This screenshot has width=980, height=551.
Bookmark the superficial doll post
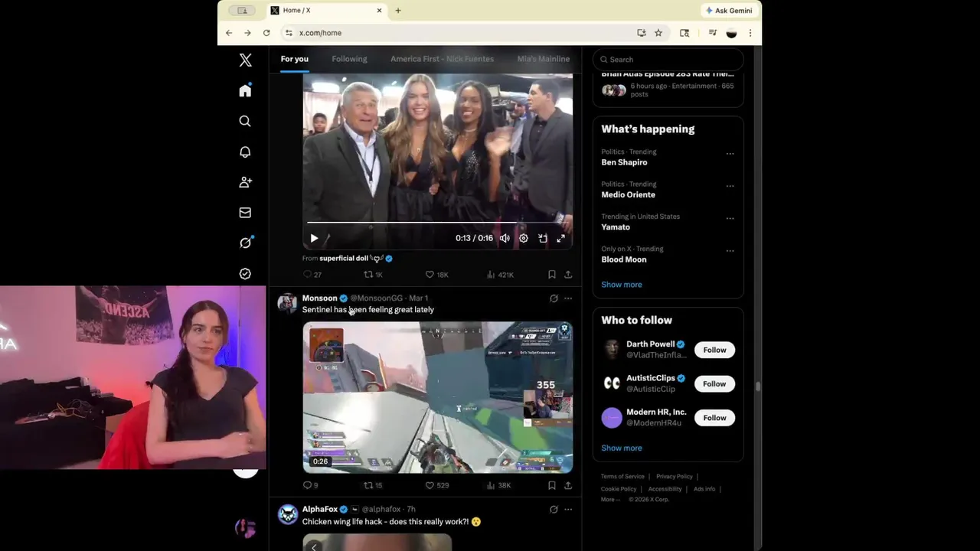click(552, 274)
